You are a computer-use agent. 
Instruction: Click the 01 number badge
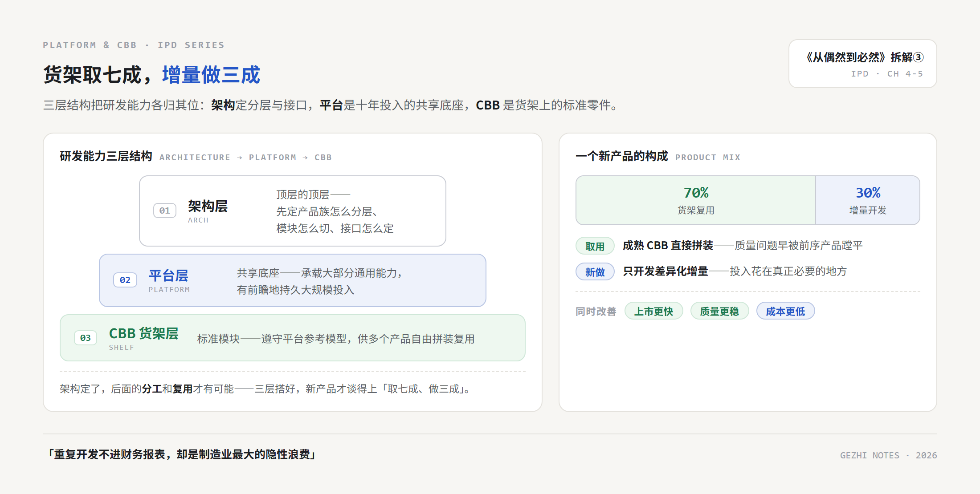coord(165,211)
